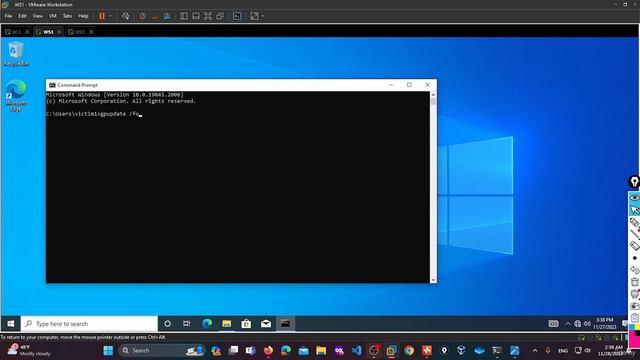Open File Explorer in guest taskbar
Image resolution: width=640 pixels, height=360 pixels.
tap(227, 324)
